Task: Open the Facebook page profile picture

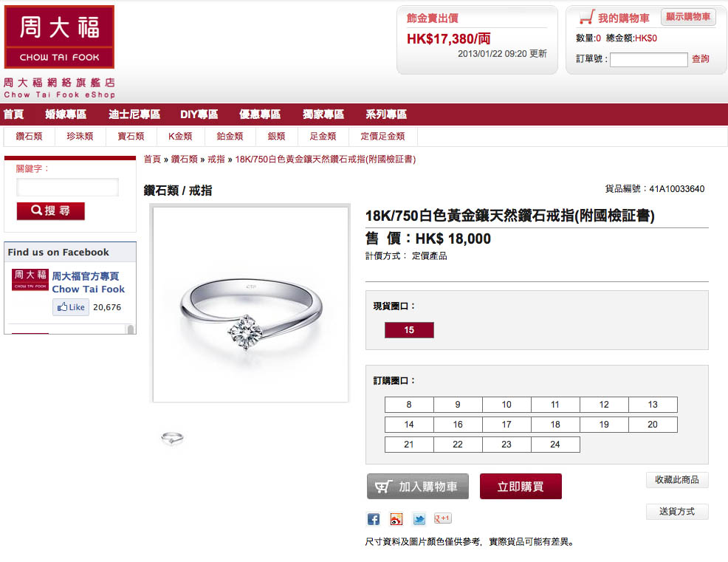Action: (x=30, y=280)
